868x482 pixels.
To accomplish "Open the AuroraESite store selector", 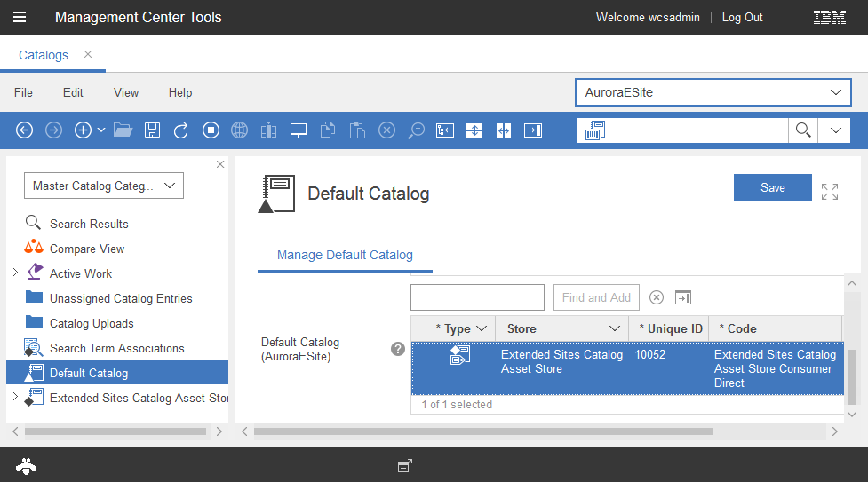I will pos(713,92).
